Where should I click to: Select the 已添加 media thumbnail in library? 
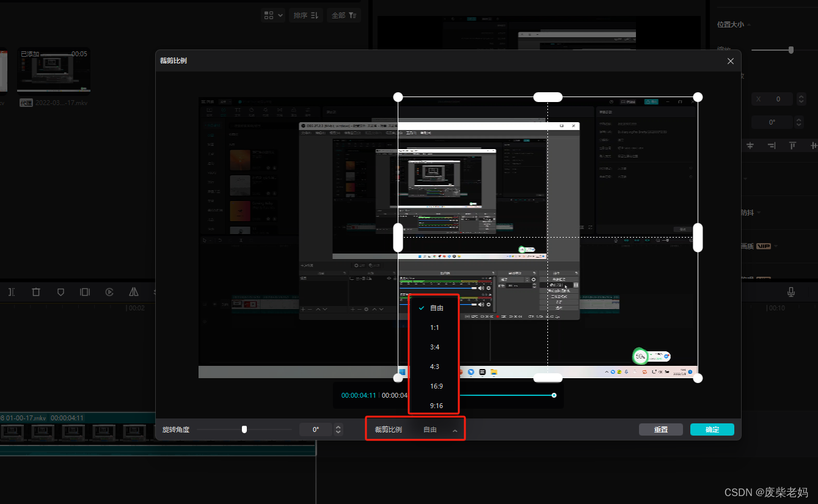(54, 71)
